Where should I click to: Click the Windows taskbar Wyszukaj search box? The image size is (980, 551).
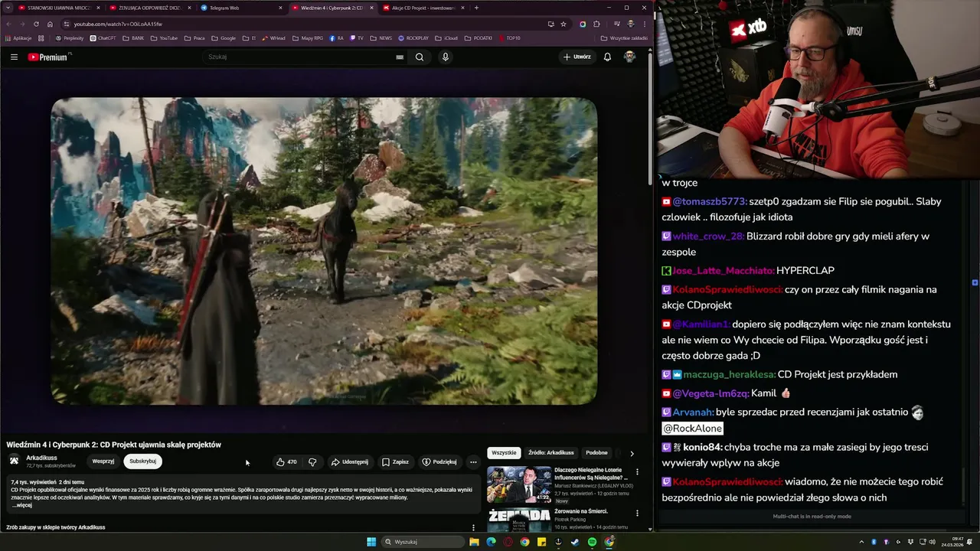tap(423, 542)
